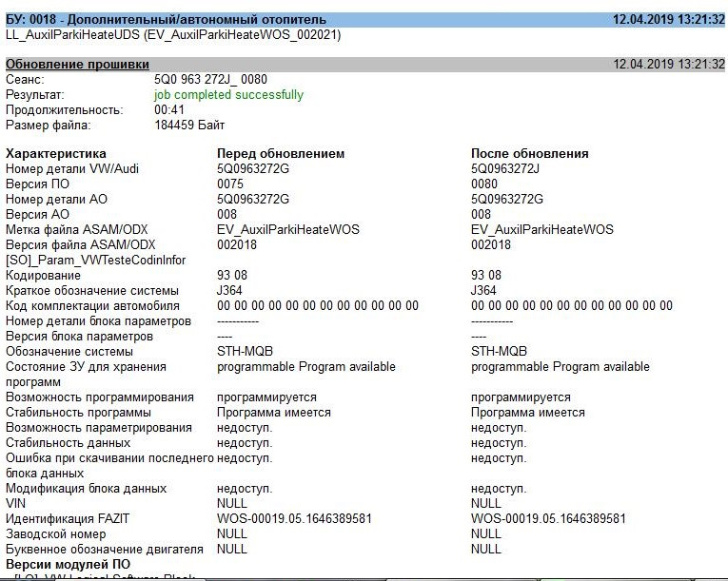This screenshot has width=728, height=581.
Task: Click the 'Перед обновлением' column header
Action: click(281, 154)
